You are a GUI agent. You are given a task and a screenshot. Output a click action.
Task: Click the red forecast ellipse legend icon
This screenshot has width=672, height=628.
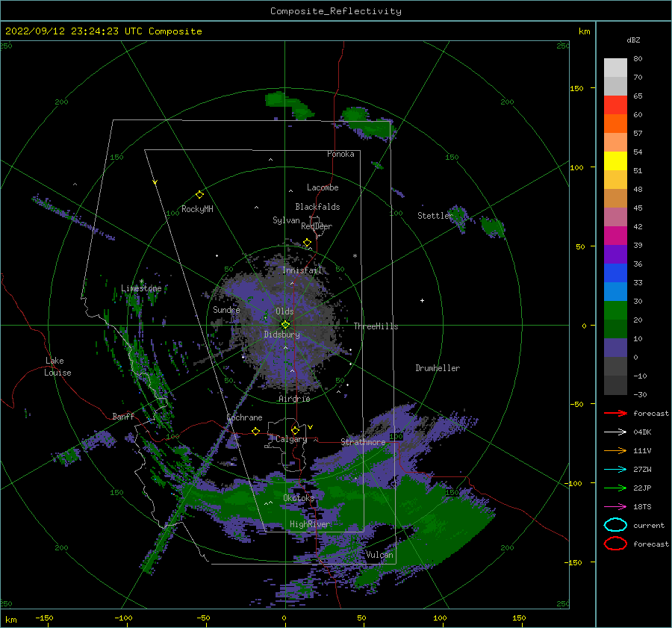(x=615, y=544)
